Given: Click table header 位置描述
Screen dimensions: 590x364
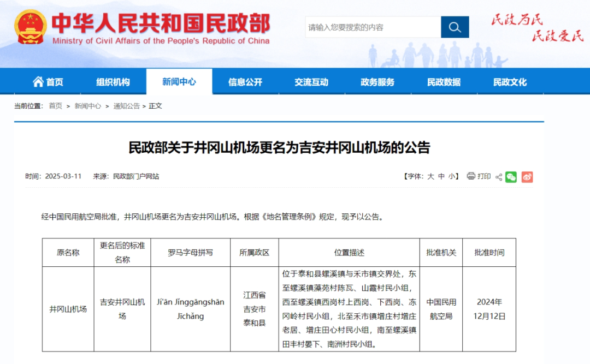Looking at the screenshot, I should tap(349, 253).
